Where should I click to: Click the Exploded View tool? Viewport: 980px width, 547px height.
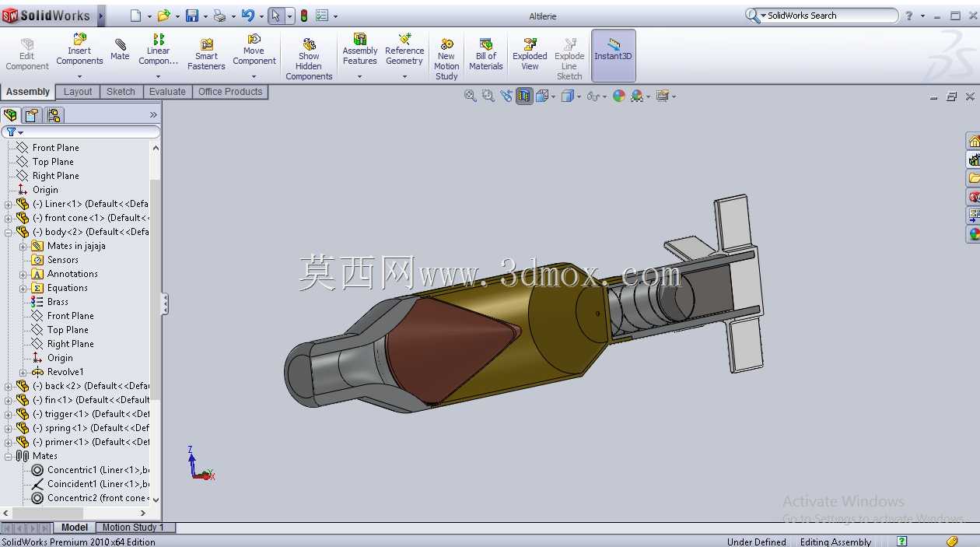[x=530, y=54]
